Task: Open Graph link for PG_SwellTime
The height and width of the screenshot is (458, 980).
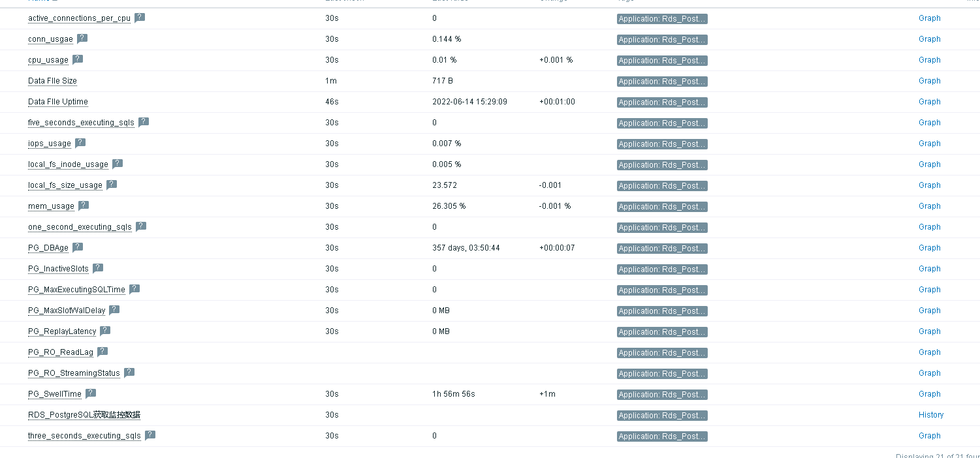Action: (x=929, y=394)
